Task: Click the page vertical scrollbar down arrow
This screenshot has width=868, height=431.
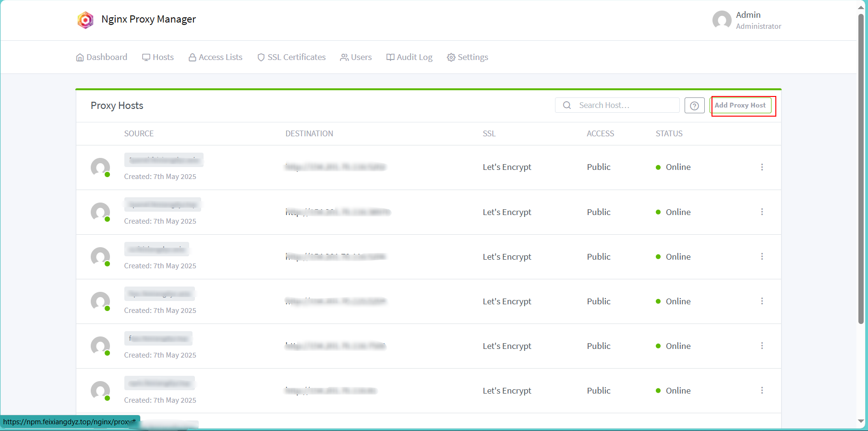Action: click(861, 421)
